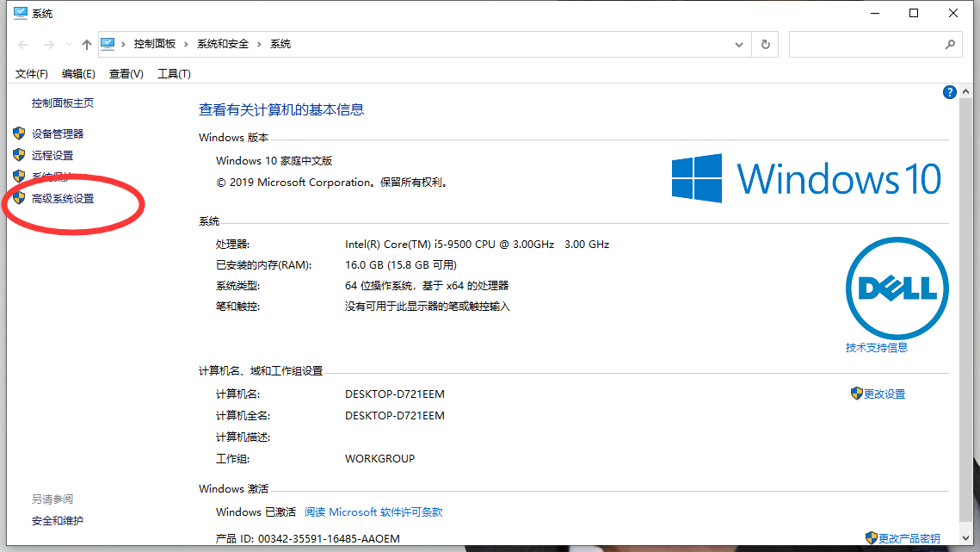Click 系统和安全 breadcrumb
The height and width of the screenshot is (552, 980).
pos(223,44)
